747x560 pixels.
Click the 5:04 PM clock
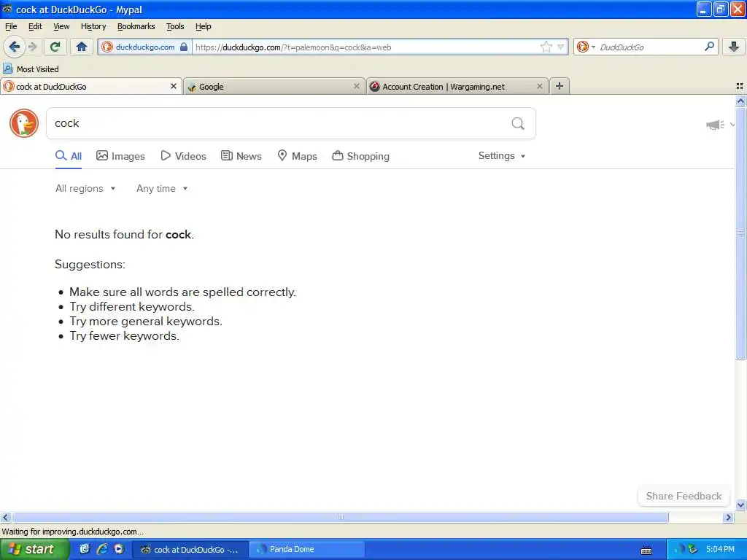(x=720, y=549)
